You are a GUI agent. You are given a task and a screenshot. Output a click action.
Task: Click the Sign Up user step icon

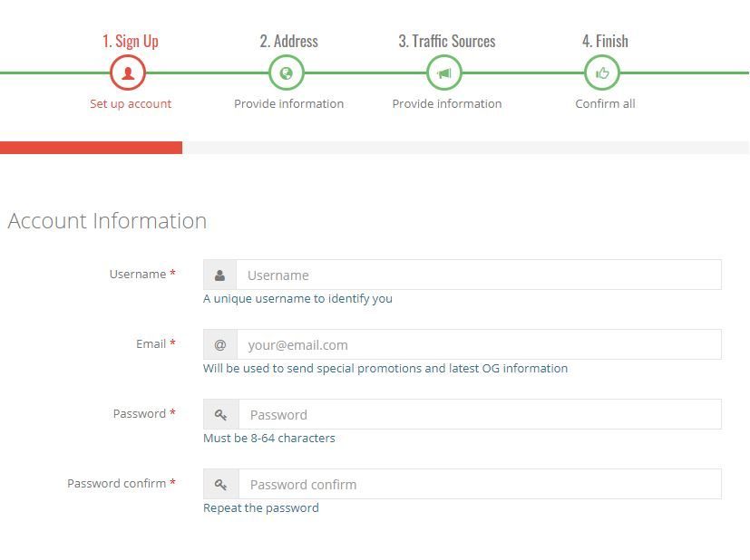point(128,73)
